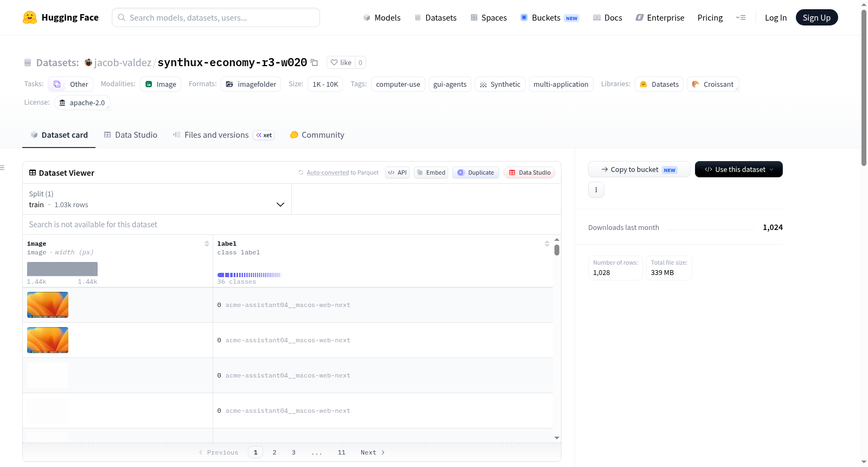Go to page 2 of the viewer

tap(275, 452)
